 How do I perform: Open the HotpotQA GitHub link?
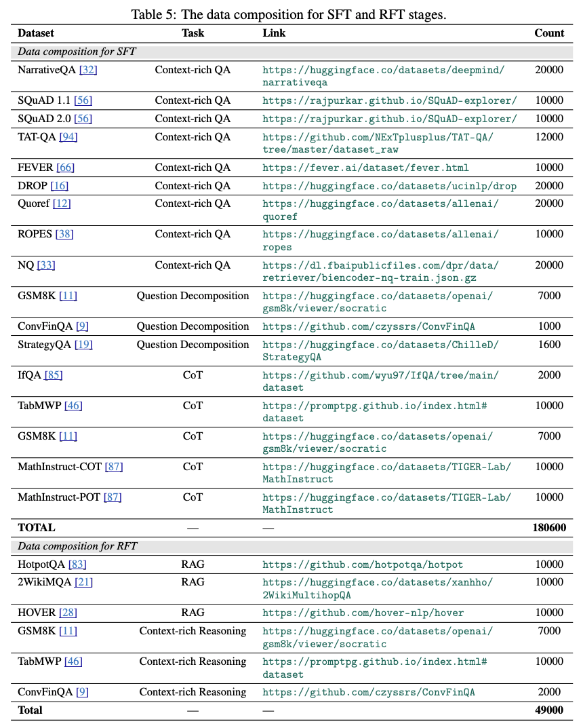(363, 564)
